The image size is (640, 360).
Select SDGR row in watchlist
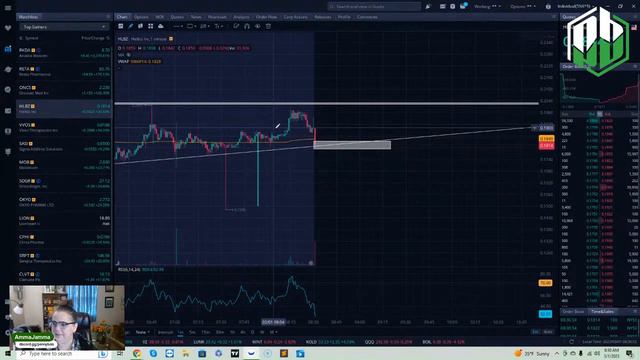pos(64,183)
